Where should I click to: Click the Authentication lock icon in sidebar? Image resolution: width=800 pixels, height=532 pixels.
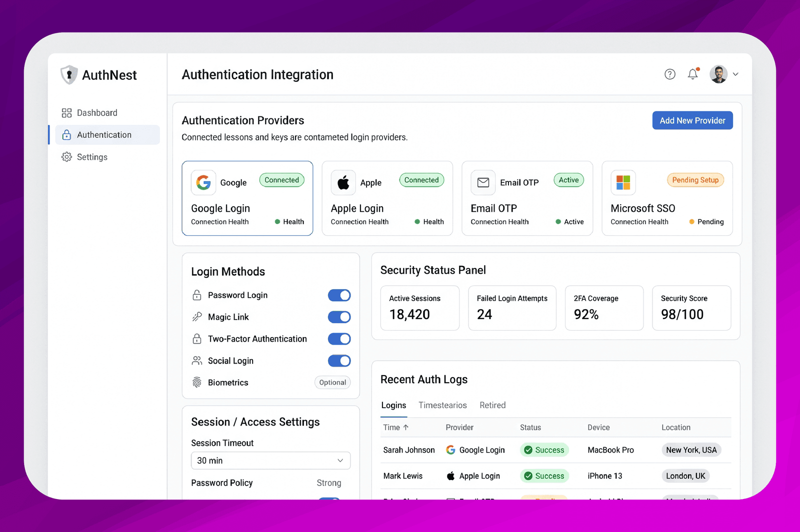[66, 135]
